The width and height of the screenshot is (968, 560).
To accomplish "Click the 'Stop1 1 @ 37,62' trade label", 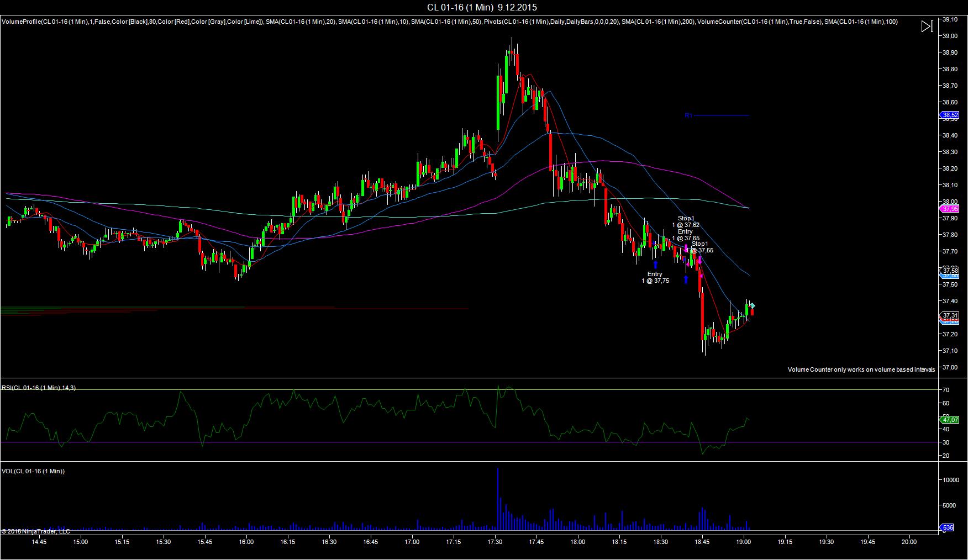I will pyautogui.click(x=686, y=221).
